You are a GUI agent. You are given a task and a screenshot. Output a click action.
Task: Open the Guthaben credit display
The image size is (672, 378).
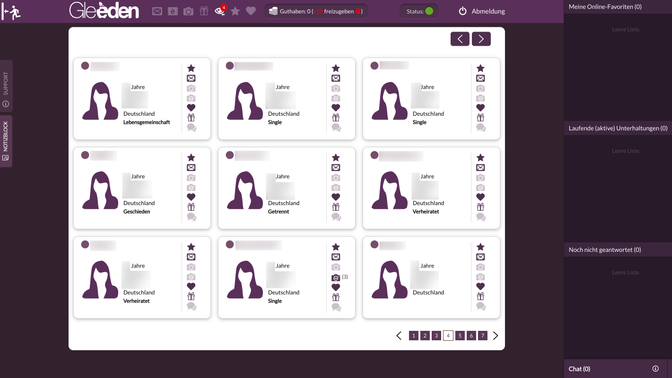pos(316,11)
